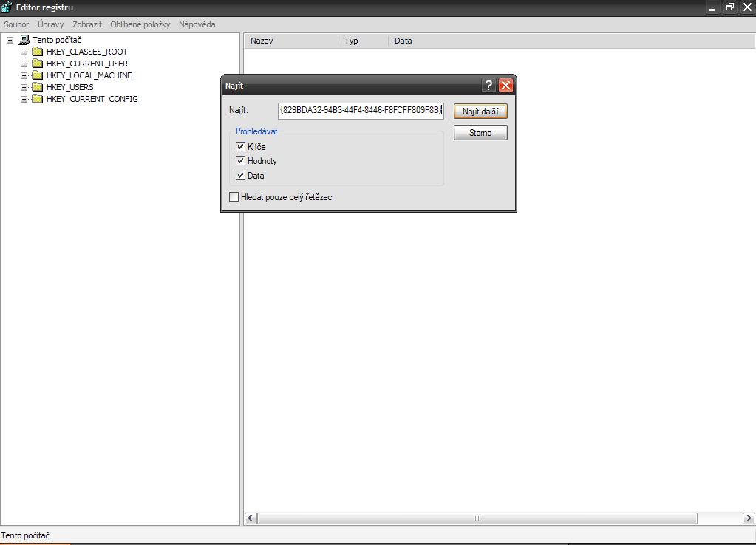Viewport: 756px width, 545px height.
Task: Select the Tento počítač computer icon
Action: pyautogui.click(x=24, y=40)
